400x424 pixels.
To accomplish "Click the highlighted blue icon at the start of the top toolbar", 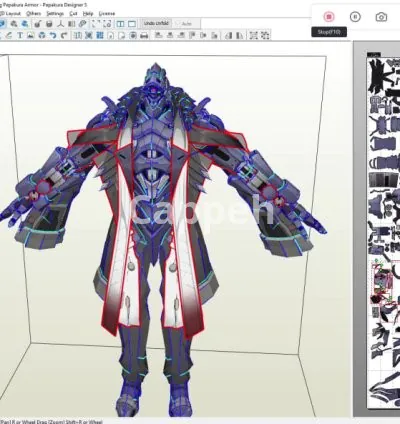I will (2, 24).
